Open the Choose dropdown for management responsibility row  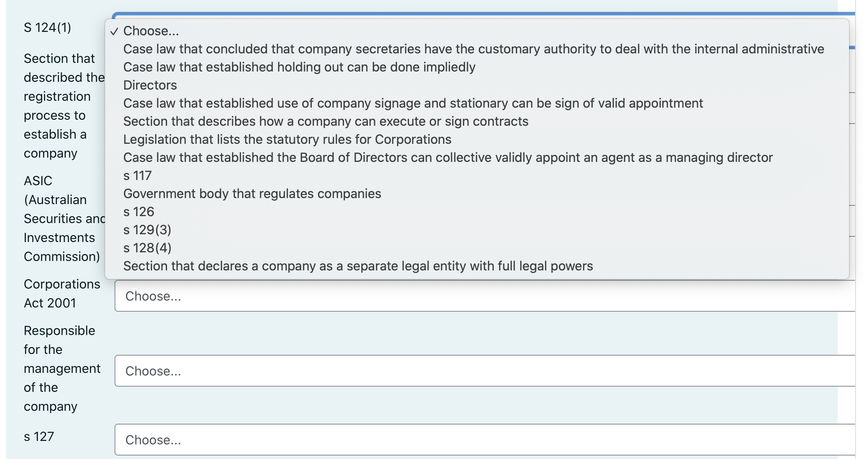[301, 371]
